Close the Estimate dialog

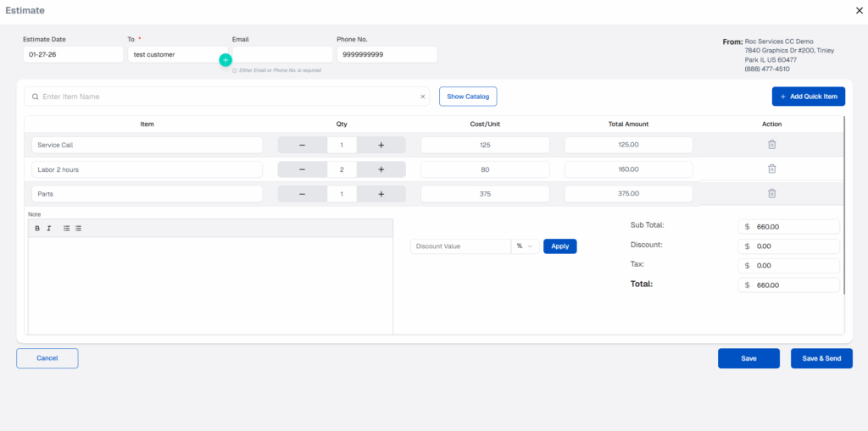point(859,11)
